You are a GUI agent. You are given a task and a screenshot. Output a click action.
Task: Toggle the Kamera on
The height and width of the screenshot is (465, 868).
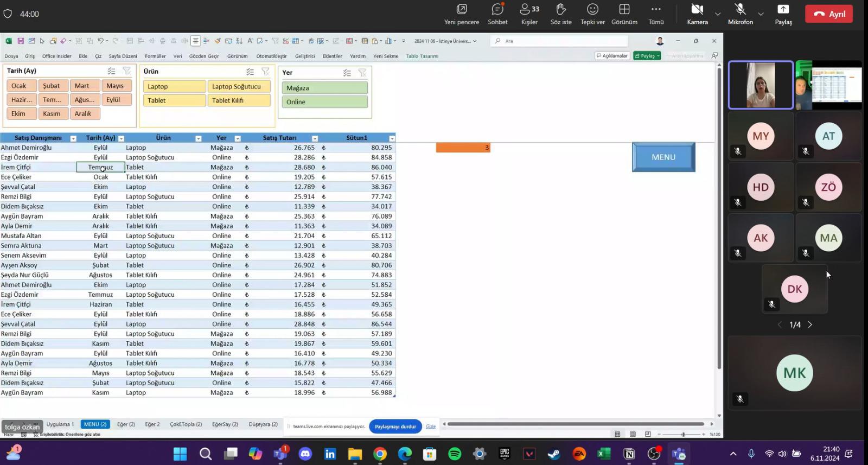pyautogui.click(x=697, y=14)
